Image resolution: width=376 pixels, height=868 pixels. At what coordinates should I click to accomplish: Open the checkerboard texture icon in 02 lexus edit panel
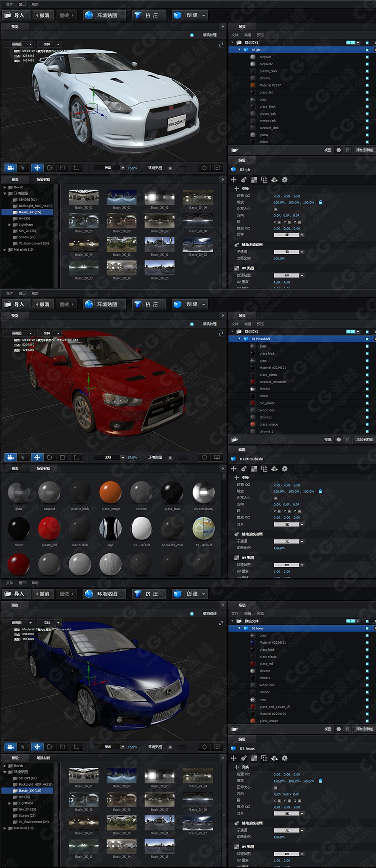click(254, 758)
